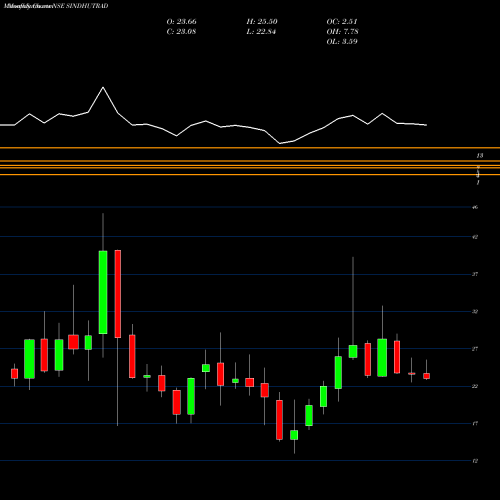Select the open value 'O: 23.66'
500x500 pixels.
pos(181,21)
